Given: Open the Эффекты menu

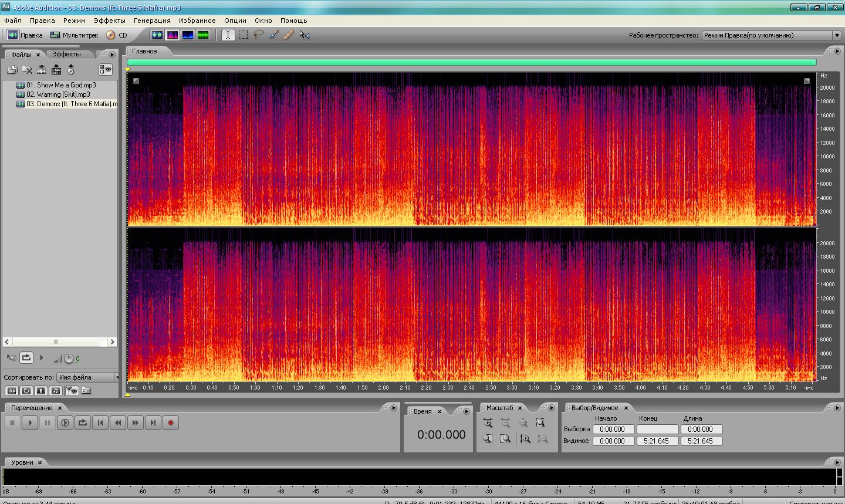Looking at the screenshot, I should coord(109,21).
